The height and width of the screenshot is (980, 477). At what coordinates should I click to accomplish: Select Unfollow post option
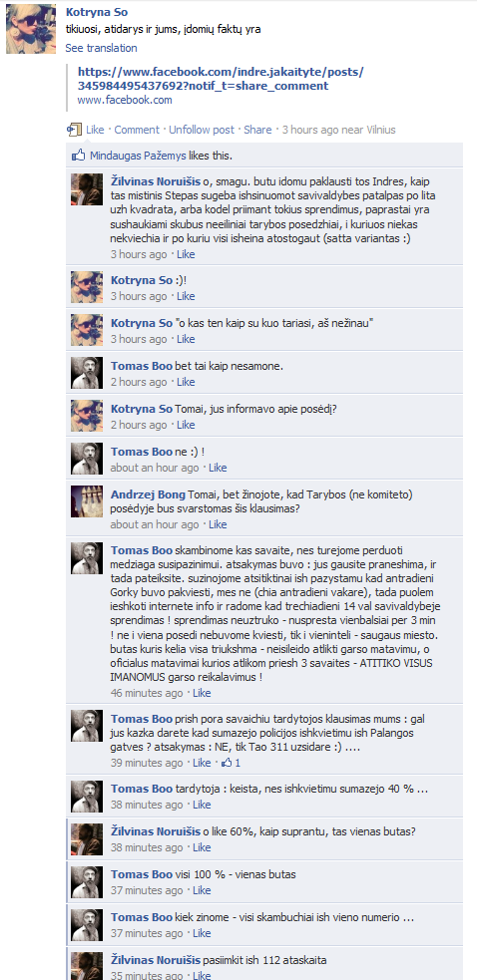202,130
